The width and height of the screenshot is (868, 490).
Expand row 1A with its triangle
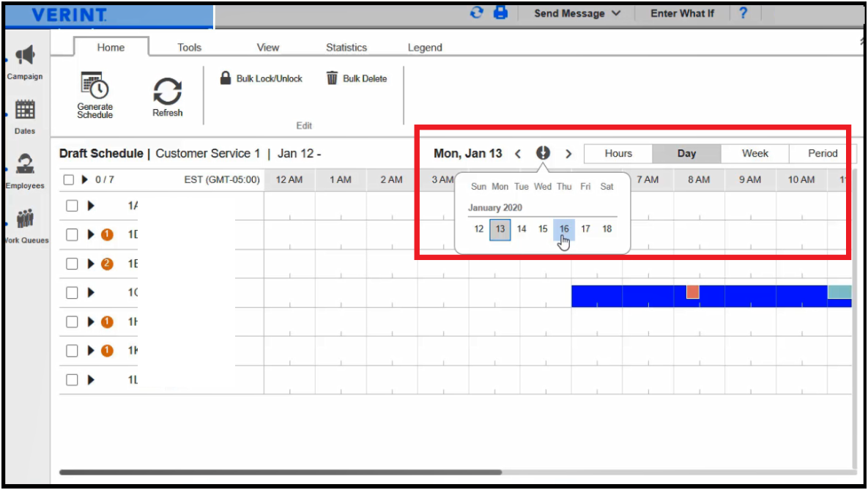(x=91, y=206)
